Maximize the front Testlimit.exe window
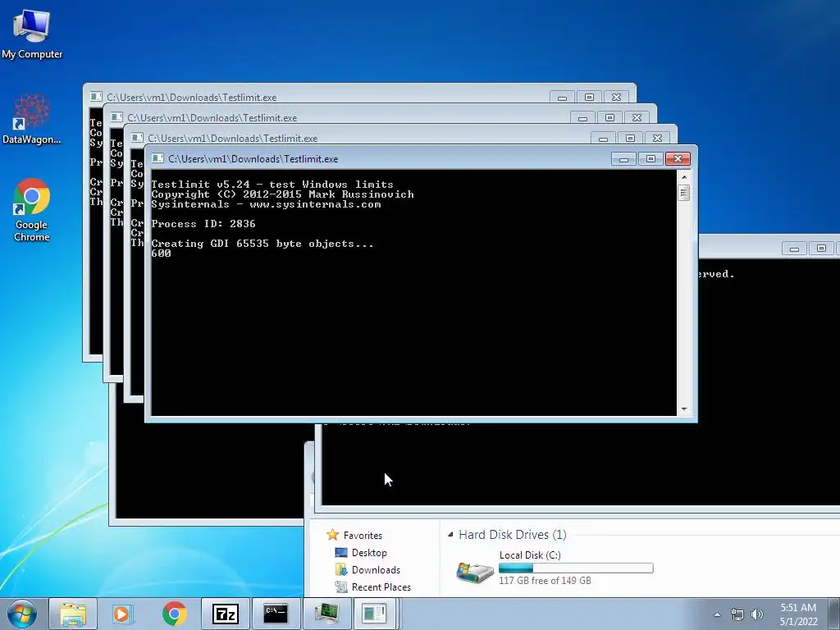 [651, 159]
